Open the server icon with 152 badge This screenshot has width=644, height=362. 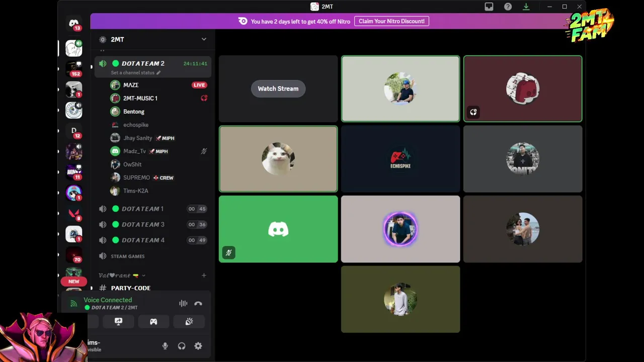(74, 68)
